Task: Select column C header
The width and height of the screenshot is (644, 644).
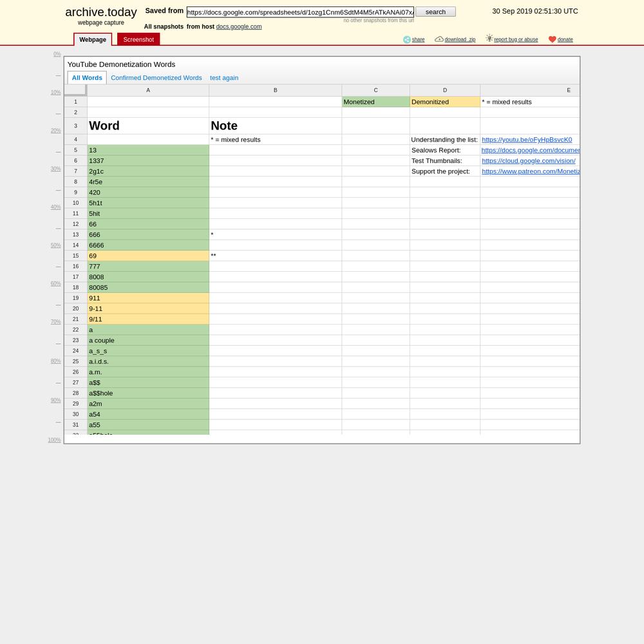Action: [376, 90]
